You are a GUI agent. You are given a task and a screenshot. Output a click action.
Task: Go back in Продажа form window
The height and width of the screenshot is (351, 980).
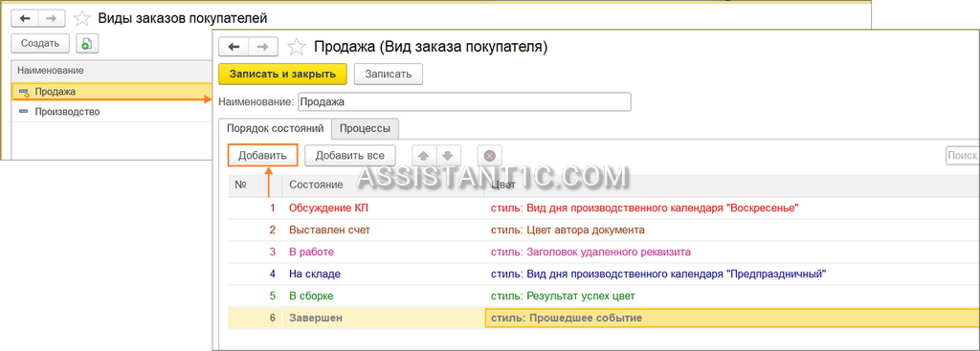click(x=234, y=47)
